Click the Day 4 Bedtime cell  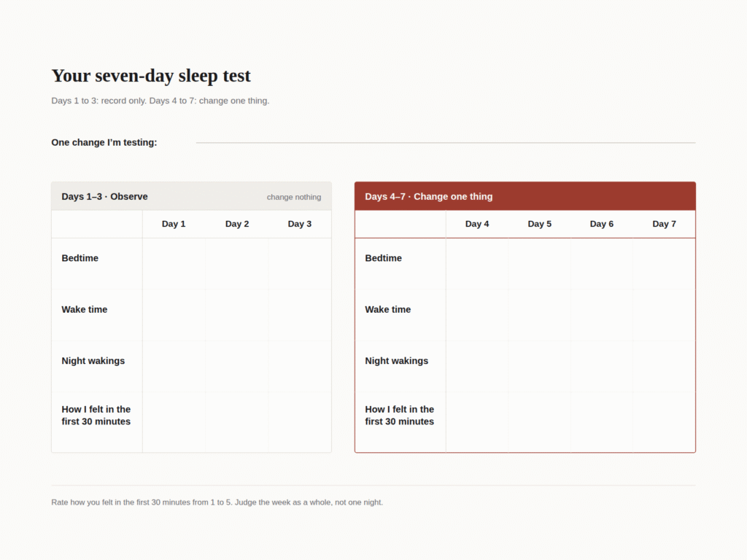coord(477,264)
